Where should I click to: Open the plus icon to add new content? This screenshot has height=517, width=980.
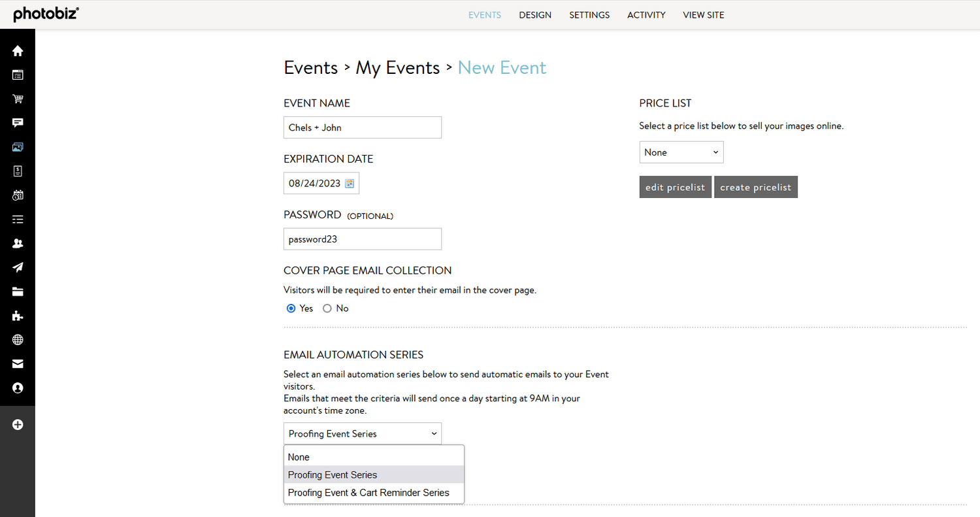coord(18,424)
